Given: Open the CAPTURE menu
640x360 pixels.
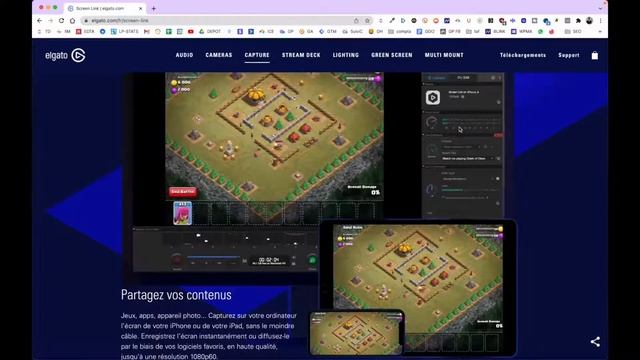Looking at the screenshot, I should click(257, 55).
